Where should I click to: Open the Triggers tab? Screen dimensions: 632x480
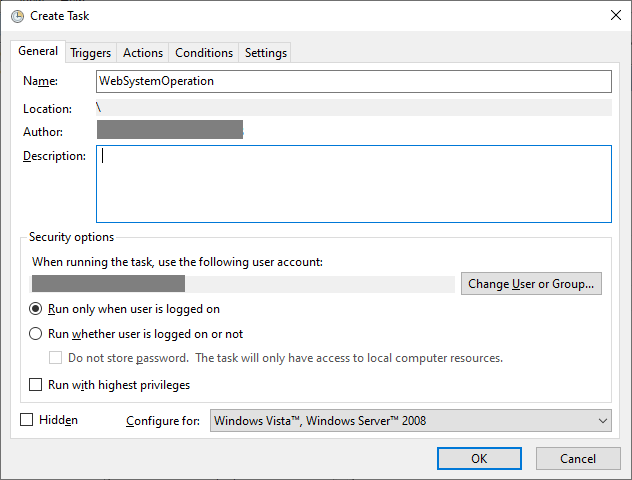[91, 53]
